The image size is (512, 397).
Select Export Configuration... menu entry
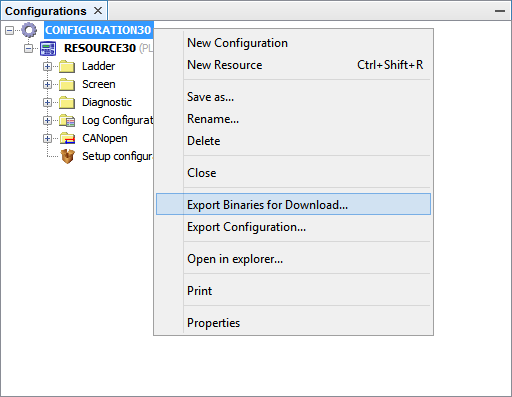[x=293, y=227]
